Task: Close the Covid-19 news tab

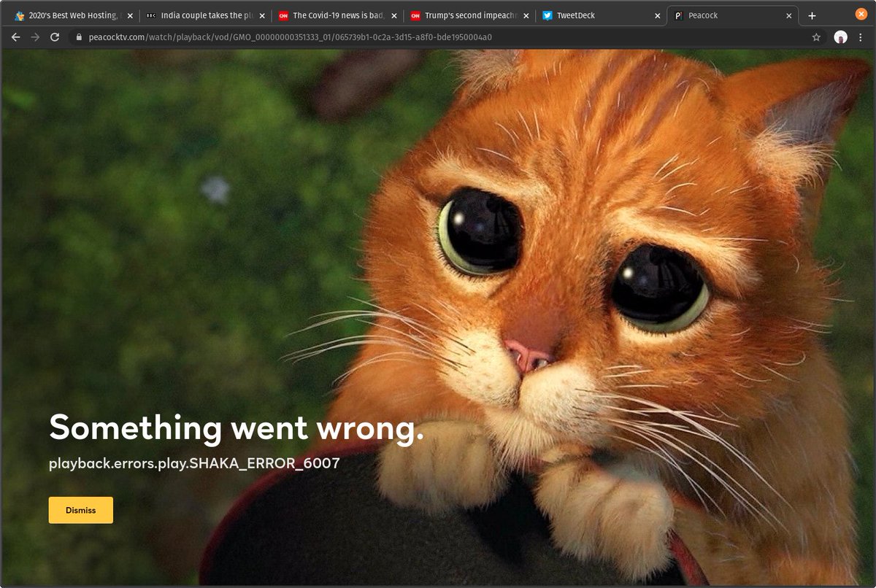Action: tap(393, 15)
